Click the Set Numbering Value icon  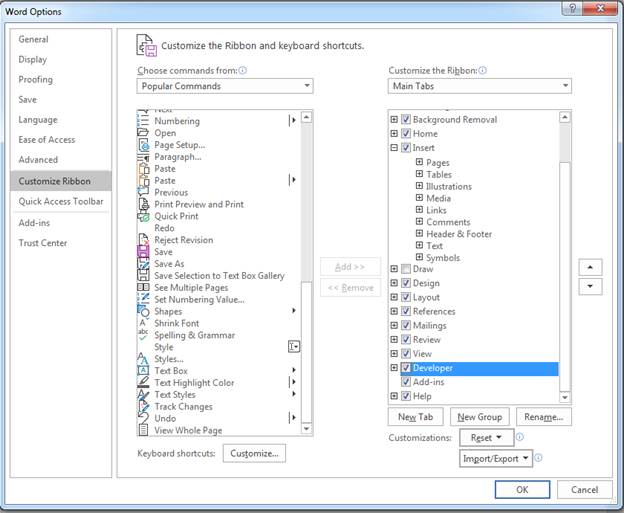[x=143, y=299]
